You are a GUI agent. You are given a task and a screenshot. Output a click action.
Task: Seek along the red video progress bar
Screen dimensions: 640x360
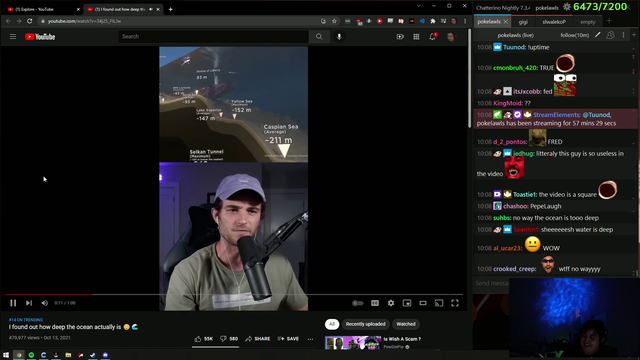[234, 294]
